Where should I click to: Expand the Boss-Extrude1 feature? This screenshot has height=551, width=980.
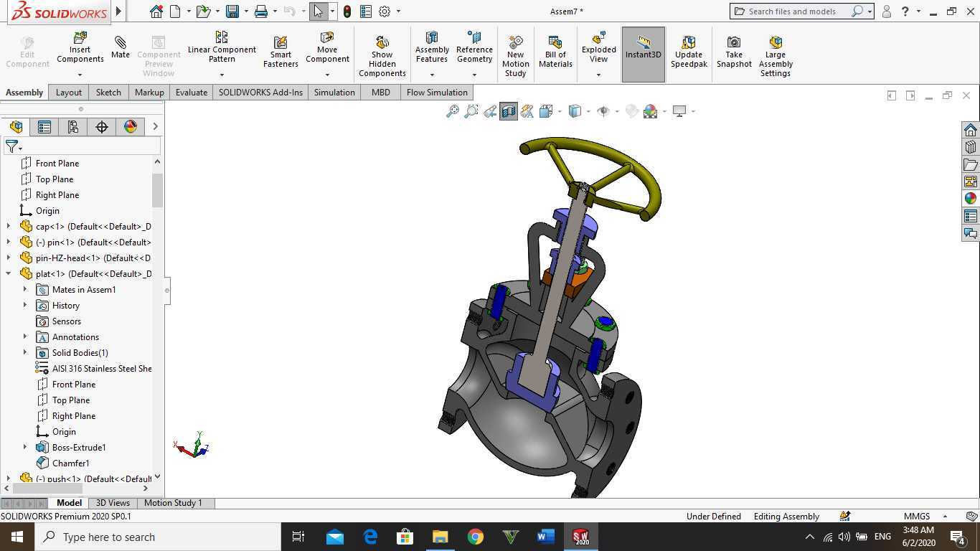[25, 448]
